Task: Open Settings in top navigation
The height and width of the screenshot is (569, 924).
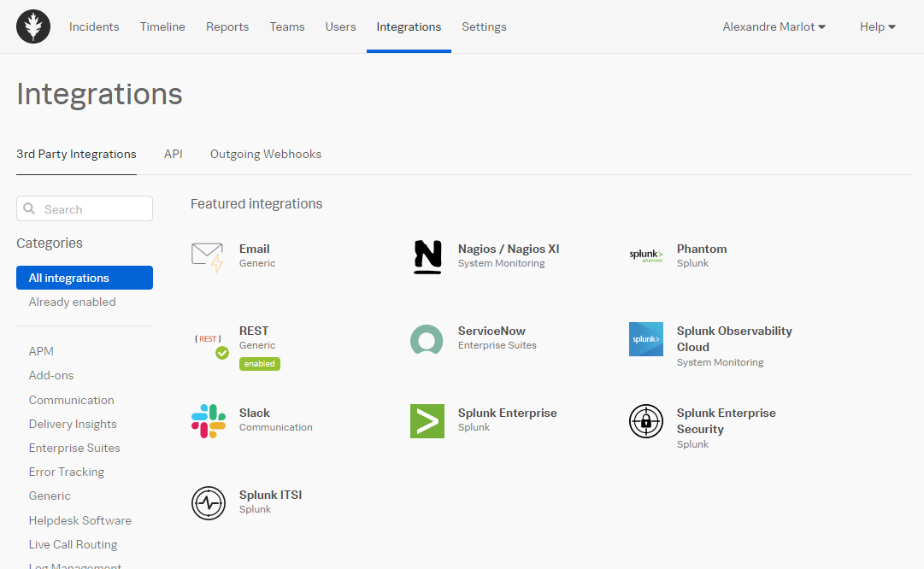Action: point(484,26)
